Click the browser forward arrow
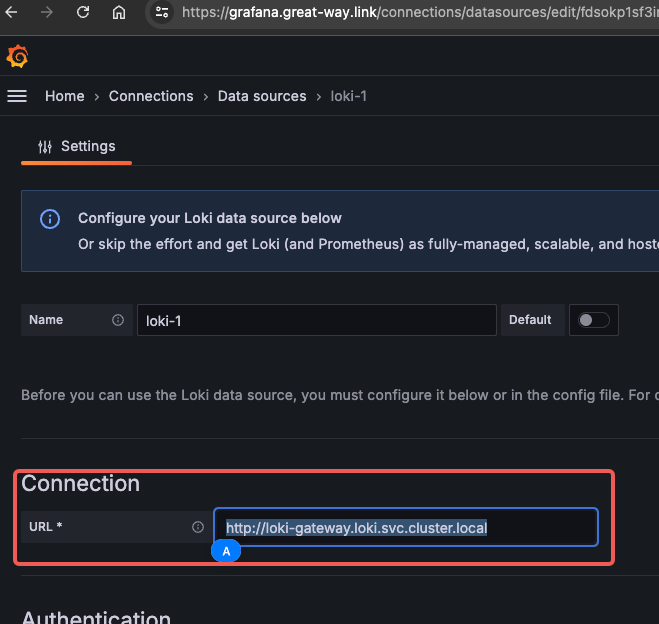This screenshot has width=659, height=624. (47, 12)
